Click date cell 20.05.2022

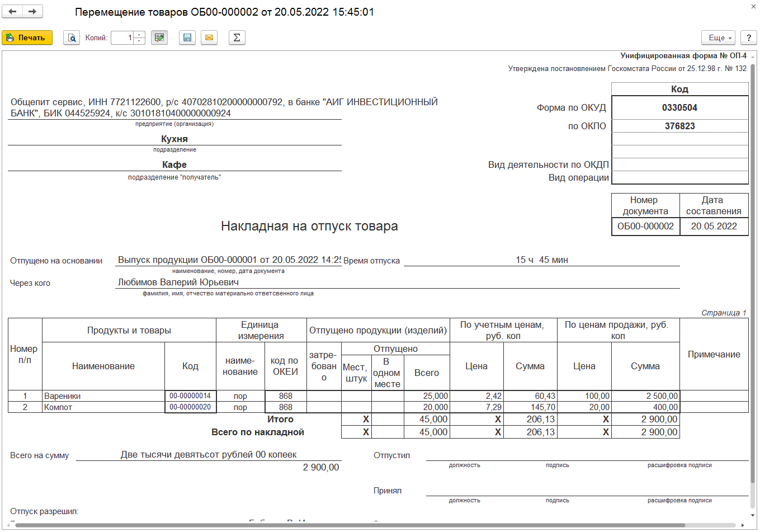(714, 227)
